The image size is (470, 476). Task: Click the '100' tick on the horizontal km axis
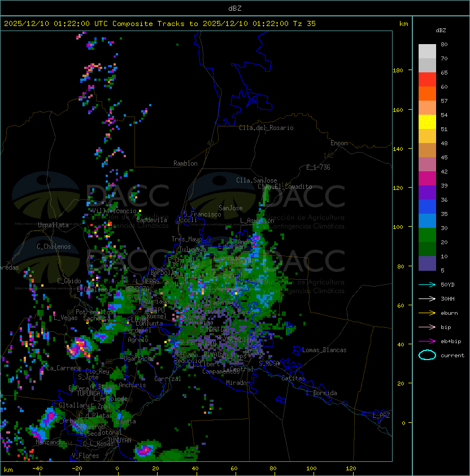[x=311, y=469]
